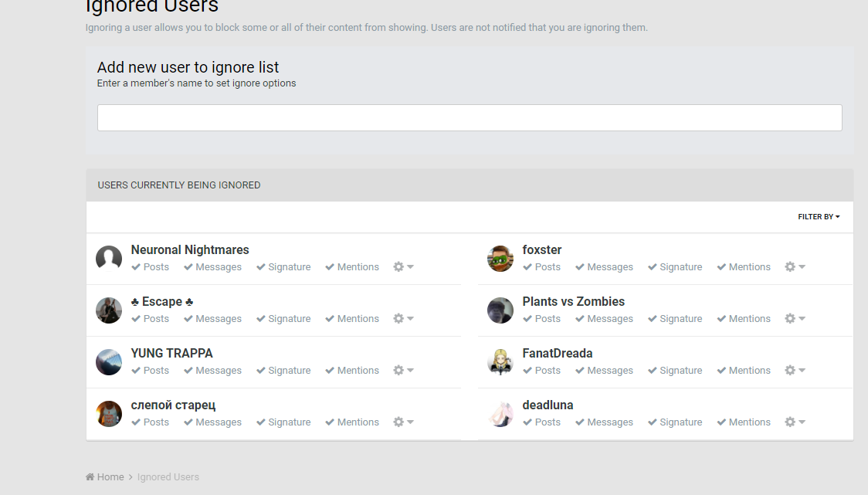Click the home icon in breadcrumb
The image size is (868, 495).
click(90, 477)
